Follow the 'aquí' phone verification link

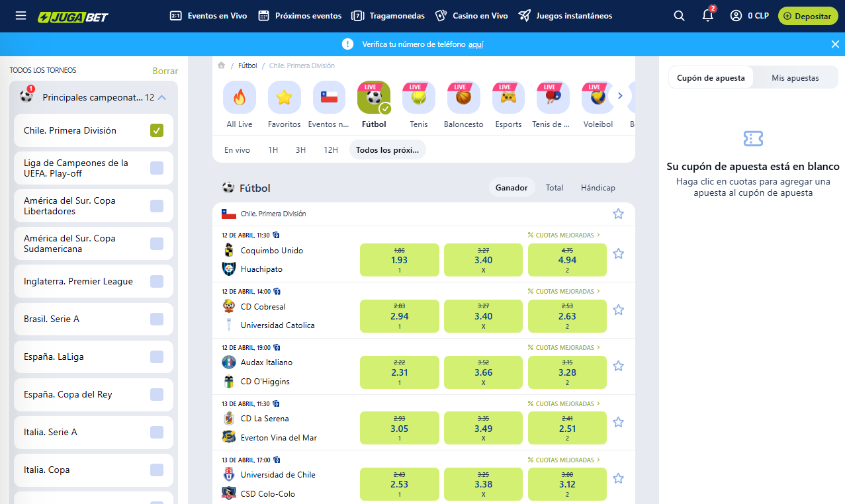click(x=476, y=44)
